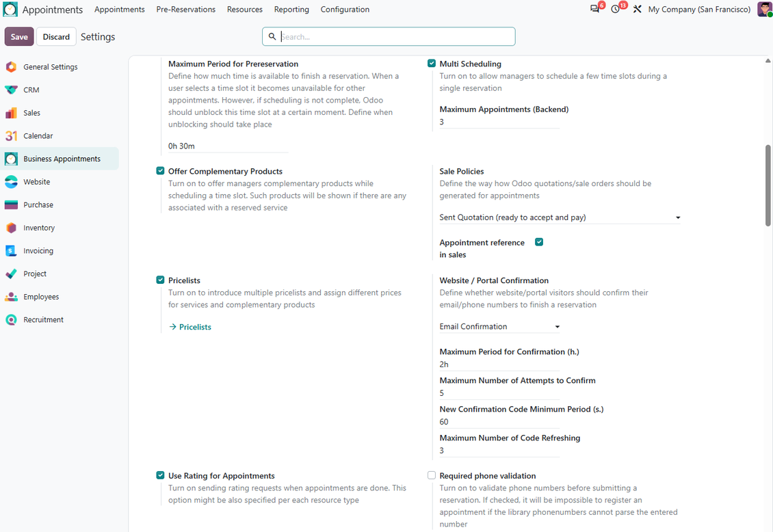This screenshot has height=532, width=773.
Task: Open the Appointments top menu
Action: coord(120,10)
